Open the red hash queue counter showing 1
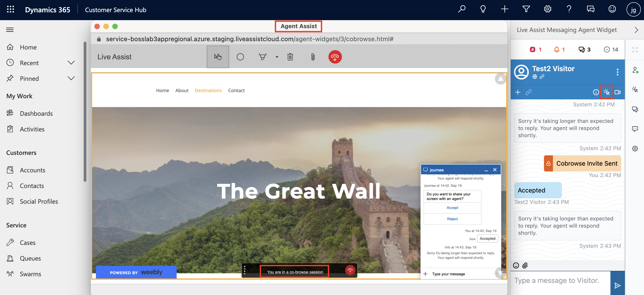This screenshot has height=295, width=644. [x=535, y=49]
